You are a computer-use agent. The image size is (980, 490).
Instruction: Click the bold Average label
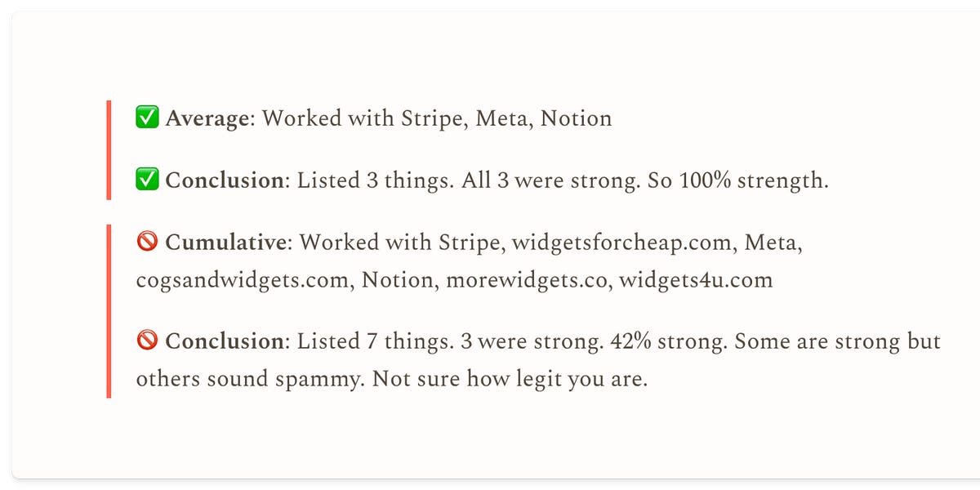pyautogui.click(x=207, y=119)
